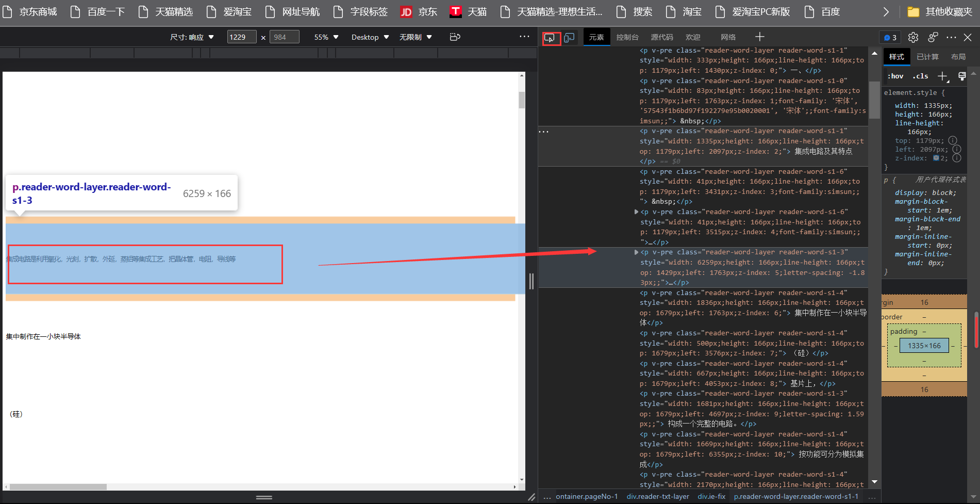Select the 布局 layout tab
Screen dimensions: 980x504
tap(958, 57)
